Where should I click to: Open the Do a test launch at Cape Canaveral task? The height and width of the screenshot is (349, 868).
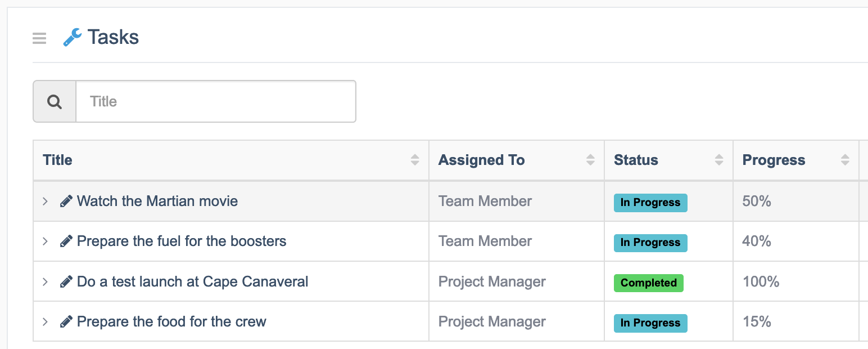click(x=192, y=281)
